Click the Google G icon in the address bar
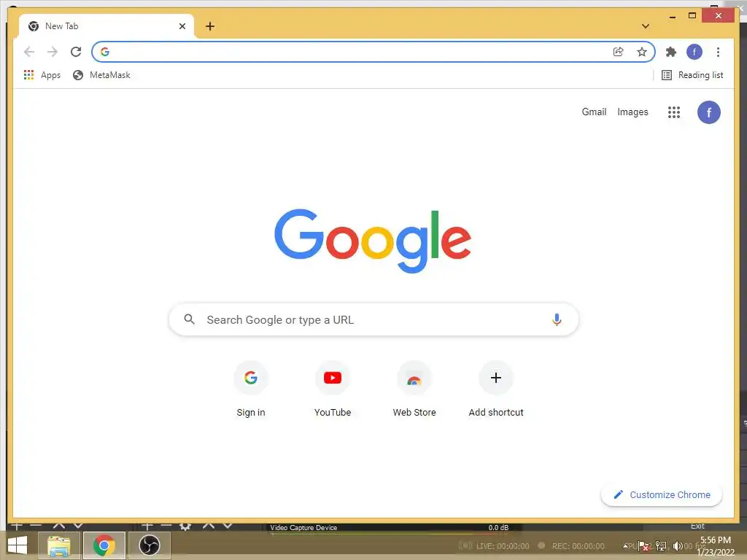The width and height of the screenshot is (747, 560). [105, 52]
